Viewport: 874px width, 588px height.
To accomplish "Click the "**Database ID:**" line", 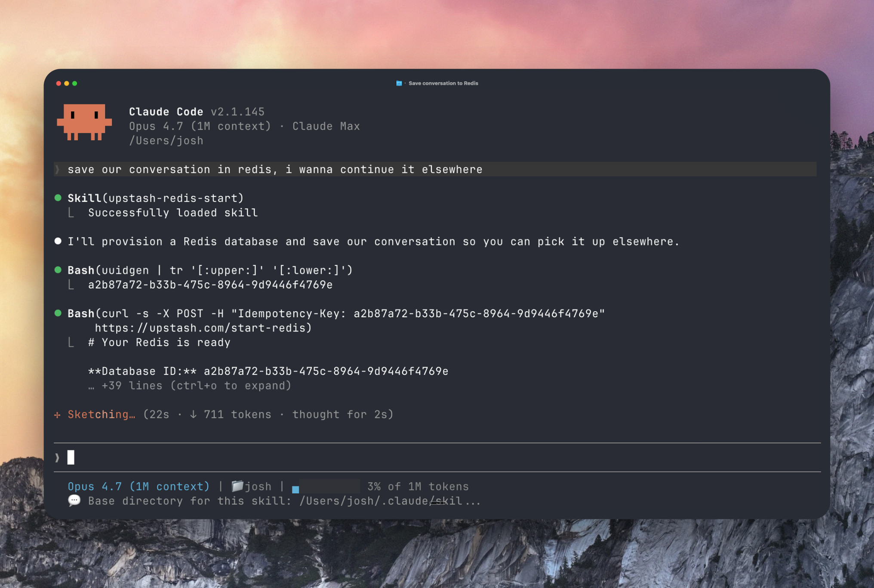I will tap(268, 371).
